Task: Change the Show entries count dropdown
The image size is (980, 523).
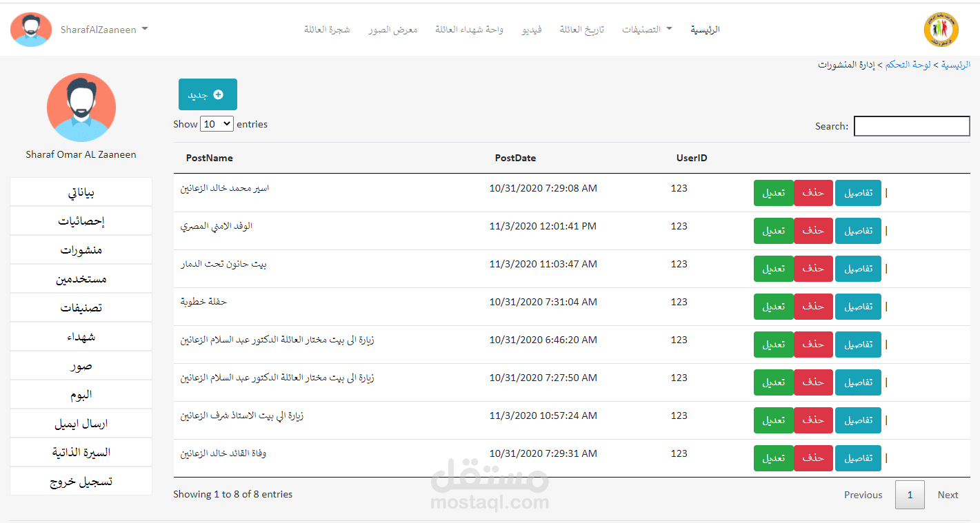Action: click(217, 123)
